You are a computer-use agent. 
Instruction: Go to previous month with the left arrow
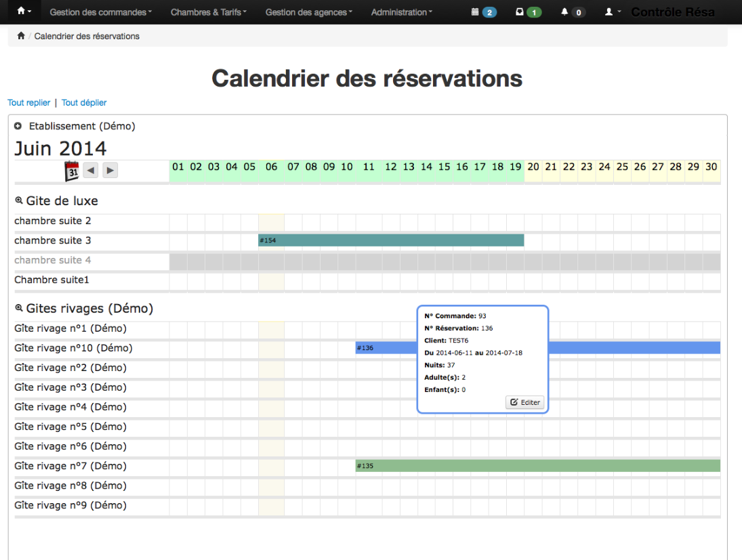pos(90,170)
